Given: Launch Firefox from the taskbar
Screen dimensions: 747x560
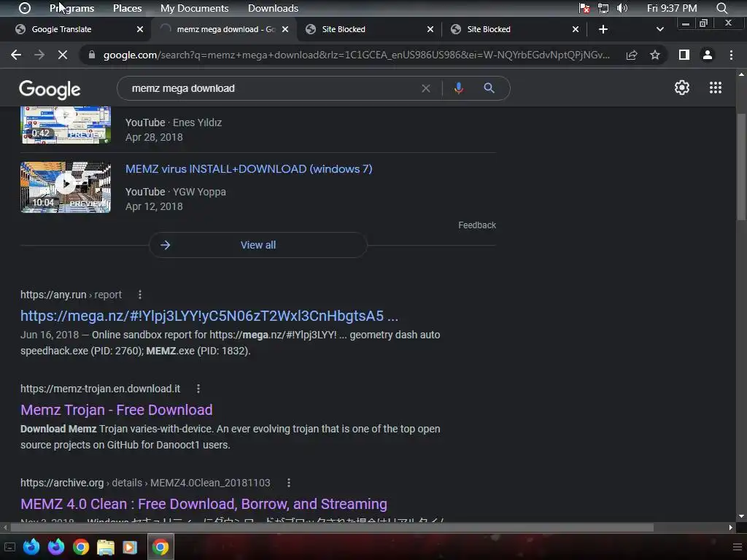Looking at the screenshot, I should click(56, 547).
